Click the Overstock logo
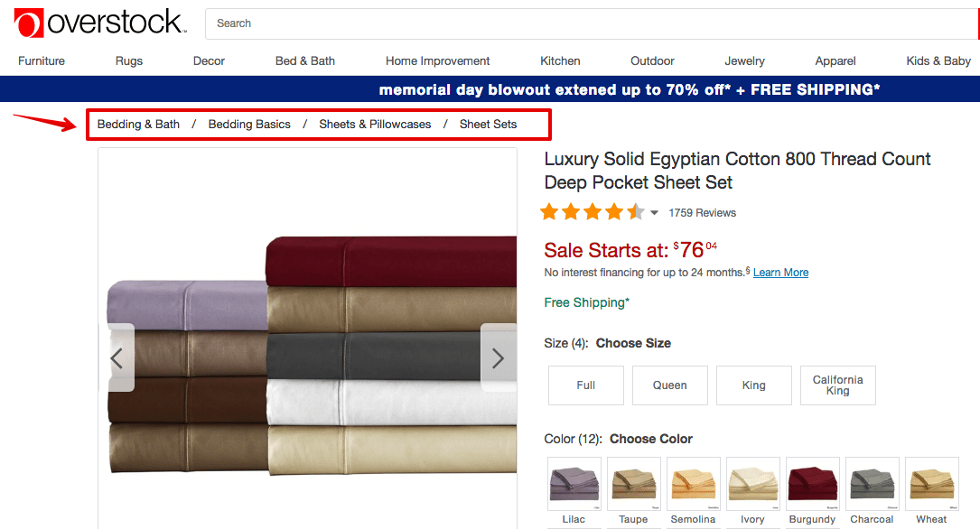 (100, 23)
